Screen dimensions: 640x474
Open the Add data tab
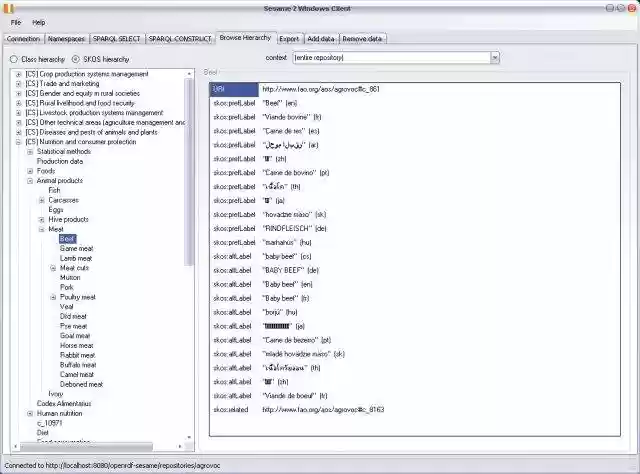[x=321, y=39]
